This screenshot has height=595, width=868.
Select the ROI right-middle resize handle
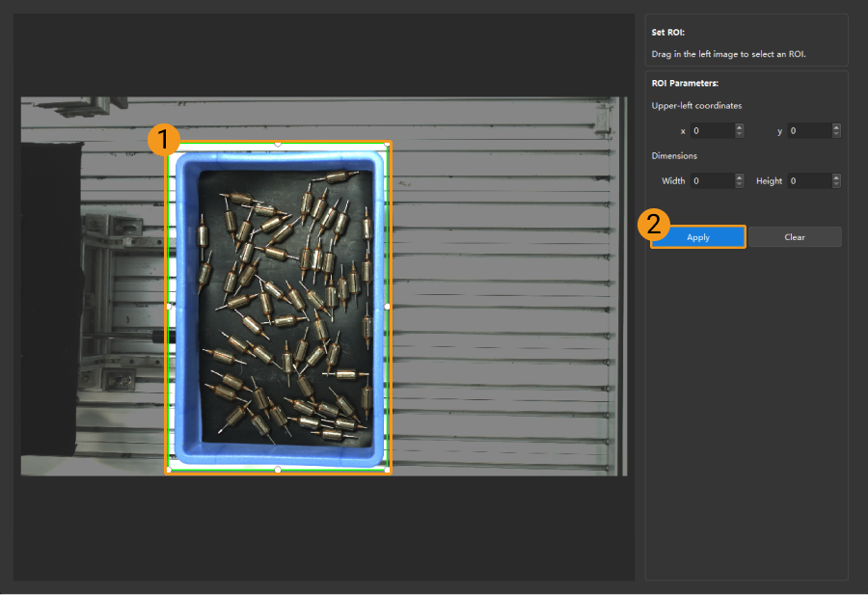388,306
